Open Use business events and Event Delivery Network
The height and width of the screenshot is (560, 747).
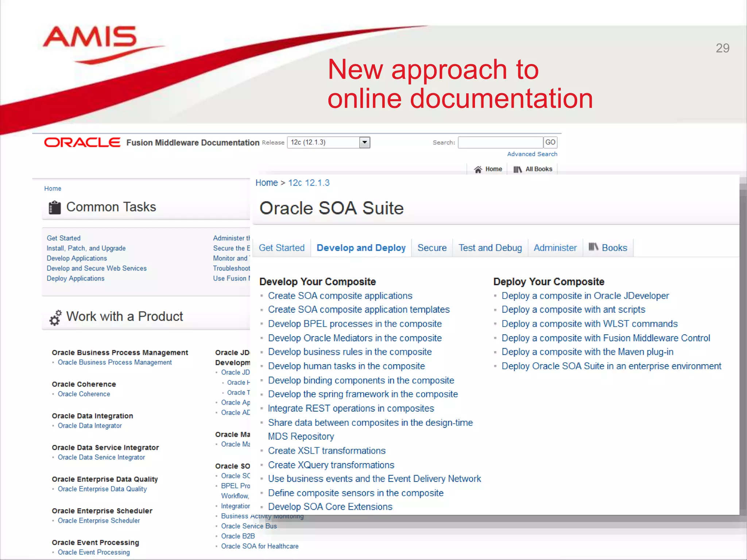[x=375, y=479]
